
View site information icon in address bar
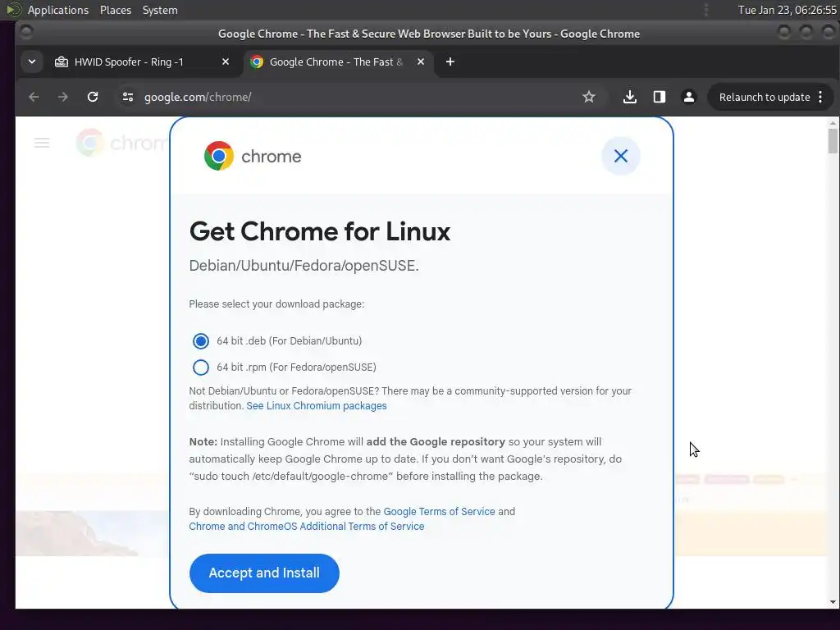pyautogui.click(x=127, y=97)
